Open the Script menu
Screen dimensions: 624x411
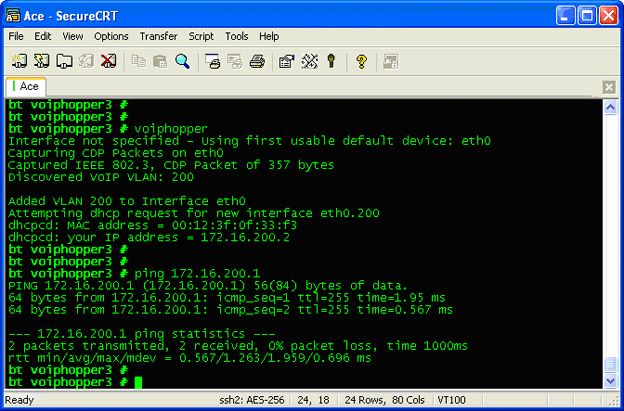pyautogui.click(x=201, y=36)
